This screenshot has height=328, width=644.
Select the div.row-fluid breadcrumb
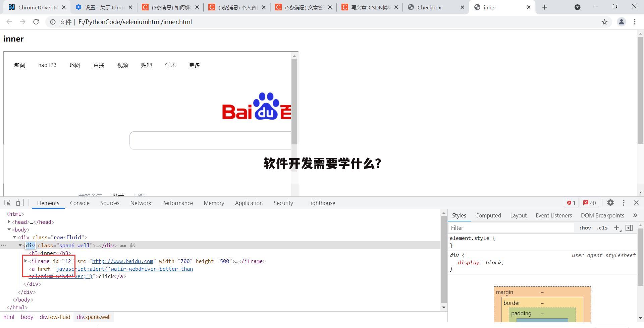click(x=55, y=317)
